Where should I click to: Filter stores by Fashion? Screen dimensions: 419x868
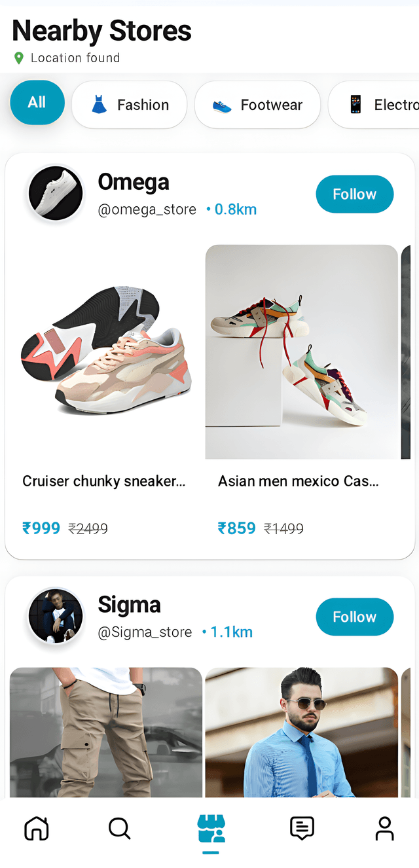[129, 105]
